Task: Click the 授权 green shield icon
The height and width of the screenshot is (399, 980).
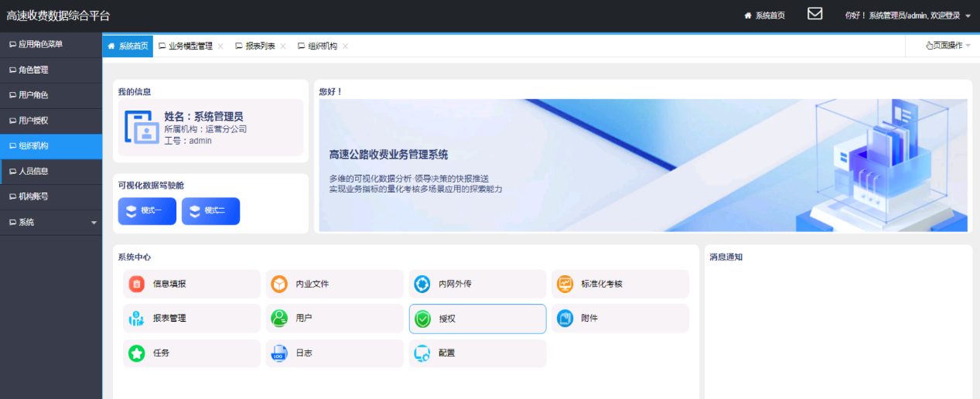Action: 422,319
